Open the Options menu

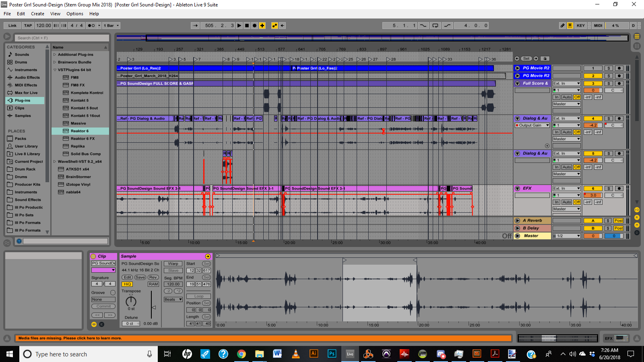tap(75, 14)
